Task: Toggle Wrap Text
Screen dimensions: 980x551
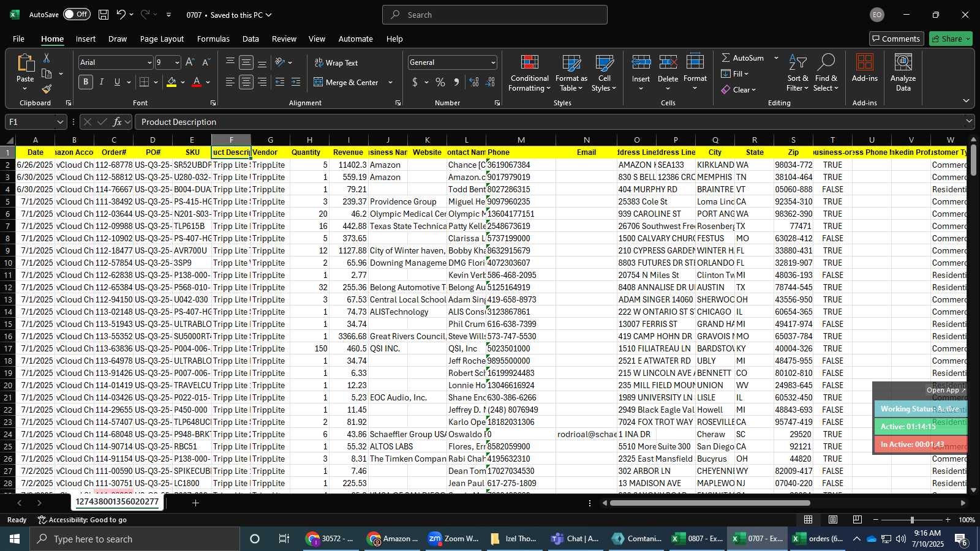Action: pyautogui.click(x=336, y=63)
